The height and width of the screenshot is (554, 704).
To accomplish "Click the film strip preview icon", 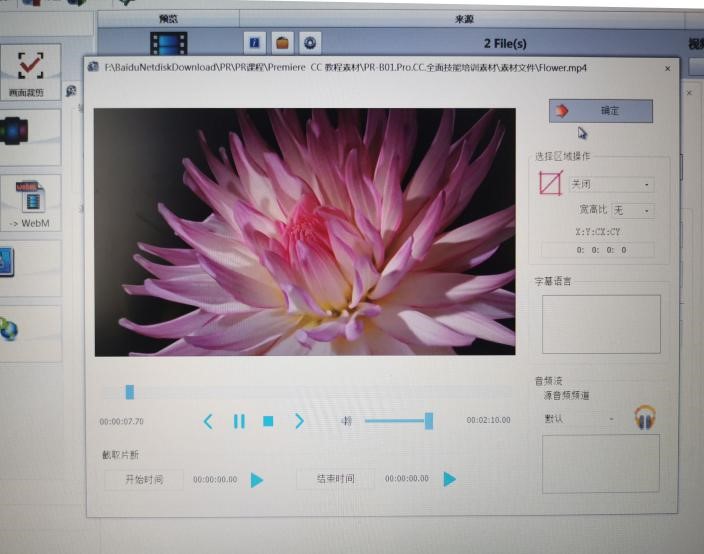I will [169, 43].
